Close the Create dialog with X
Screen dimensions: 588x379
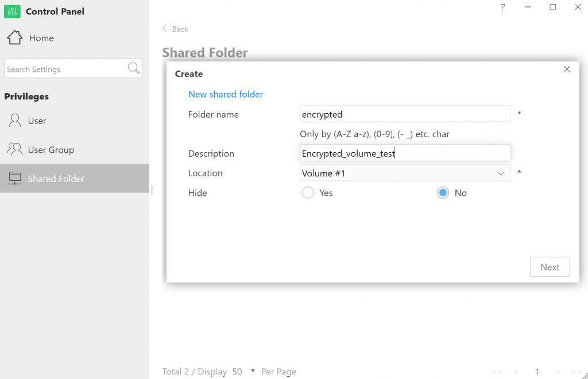567,69
